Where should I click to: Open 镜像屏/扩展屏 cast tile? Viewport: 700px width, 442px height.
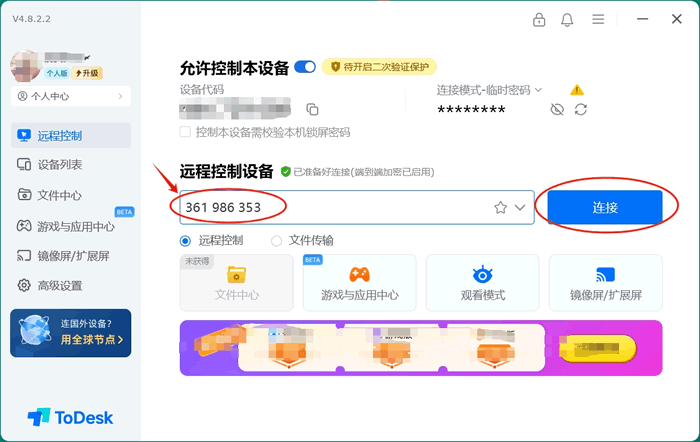[x=605, y=281]
